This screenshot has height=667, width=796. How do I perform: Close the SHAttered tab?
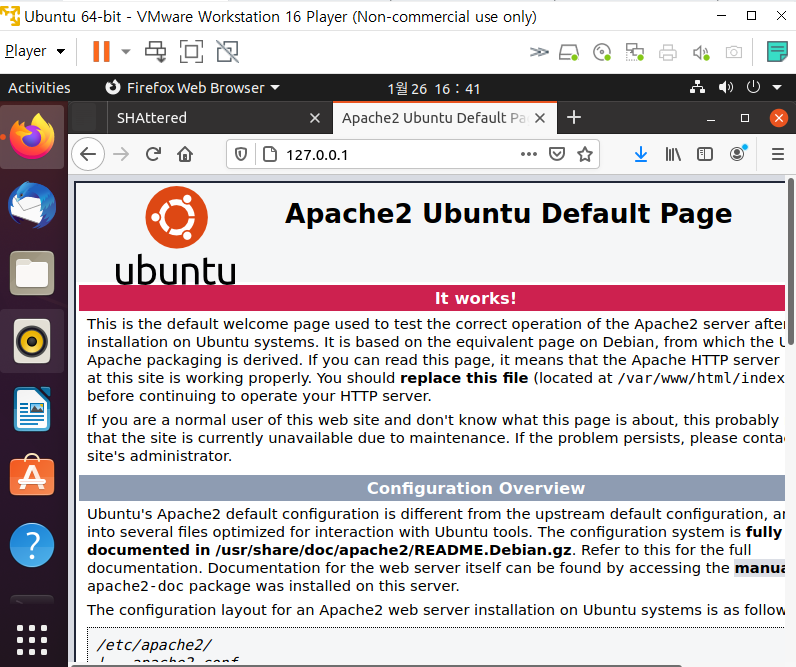tap(315, 118)
